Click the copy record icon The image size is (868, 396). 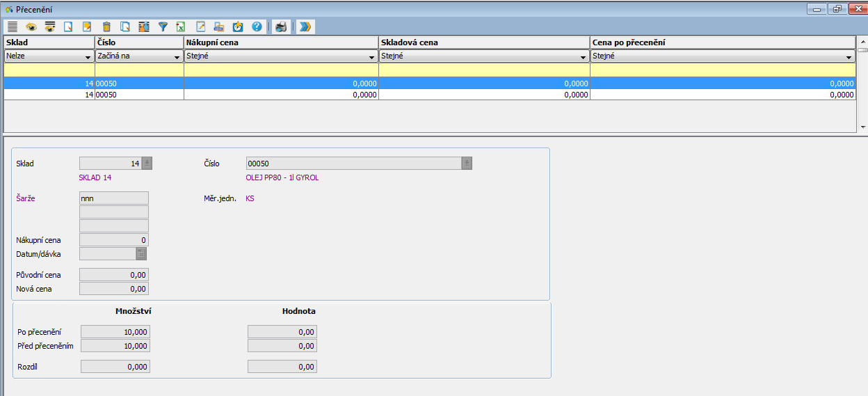point(125,27)
